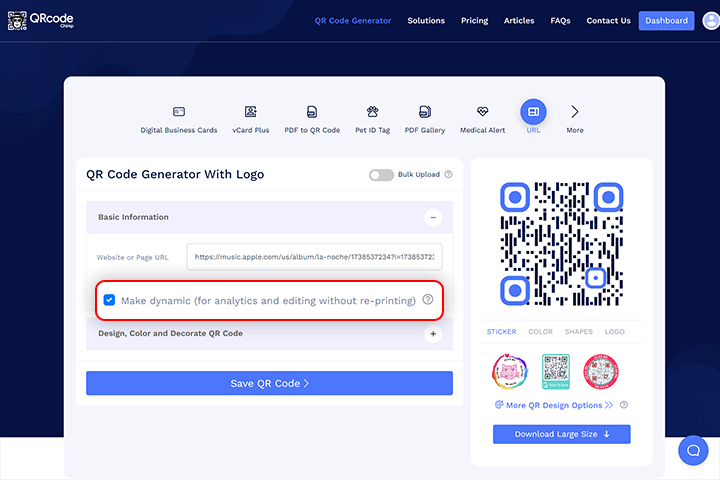The image size is (720, 480).
Task: Click the Bulk Upload help icon
Action: coord(449,175)
